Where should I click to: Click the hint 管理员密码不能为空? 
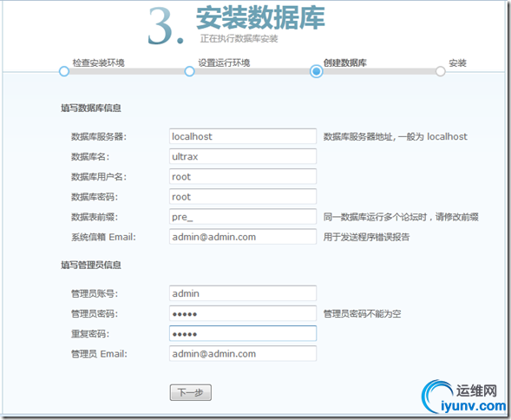tap(362, 314)
